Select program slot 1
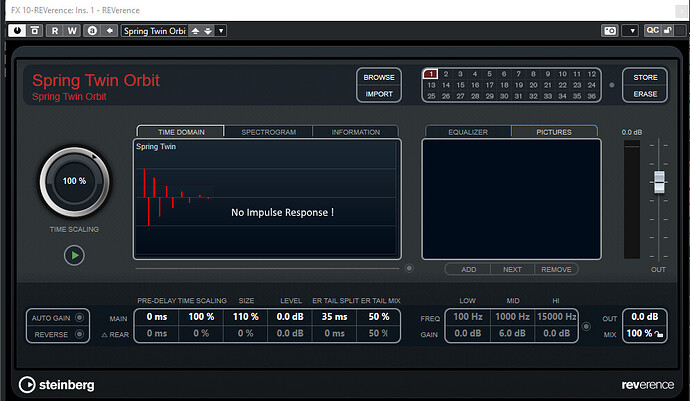Screen dimensions: 690x401 tap(431, 74)
